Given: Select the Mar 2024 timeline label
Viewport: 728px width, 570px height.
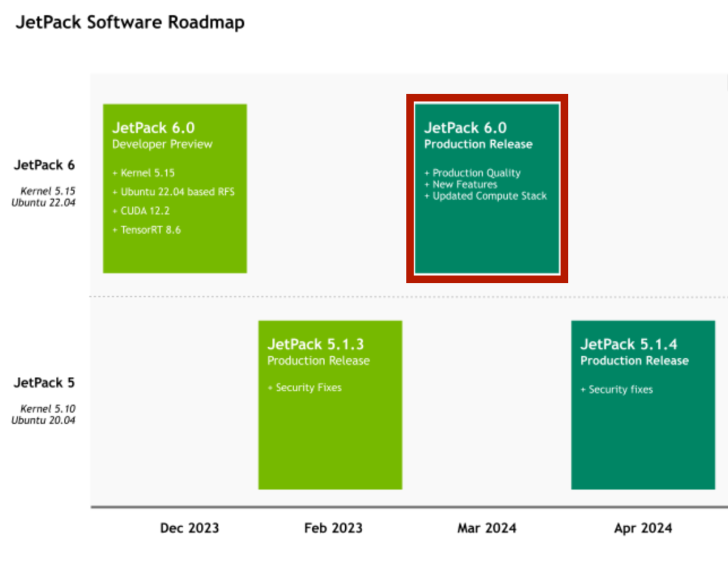Looking at the screenshot, I should tap(487, 528).
